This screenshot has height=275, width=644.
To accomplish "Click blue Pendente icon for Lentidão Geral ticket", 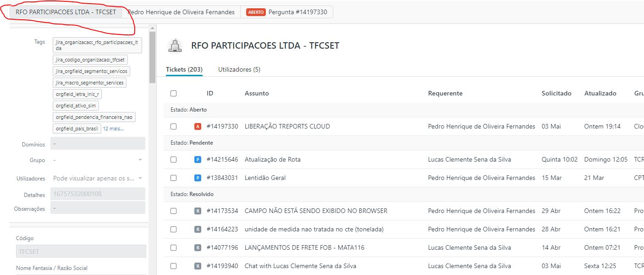I will (198, 178).
